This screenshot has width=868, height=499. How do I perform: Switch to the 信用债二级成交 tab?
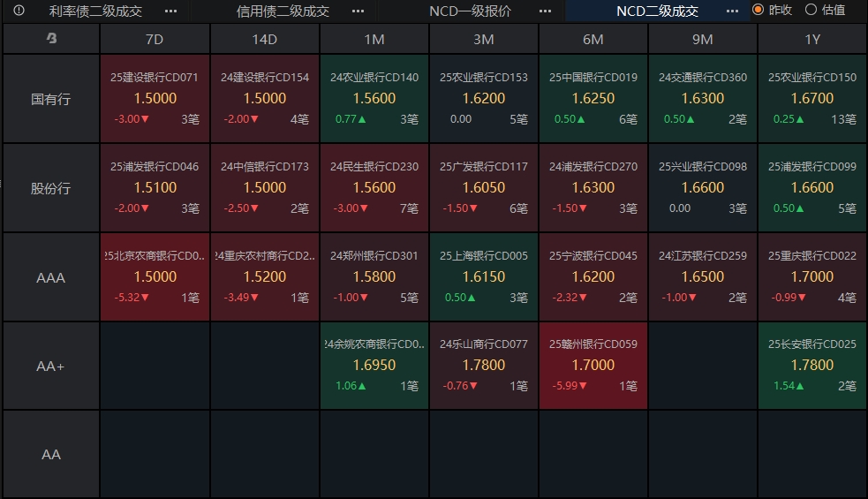(283, 11)
